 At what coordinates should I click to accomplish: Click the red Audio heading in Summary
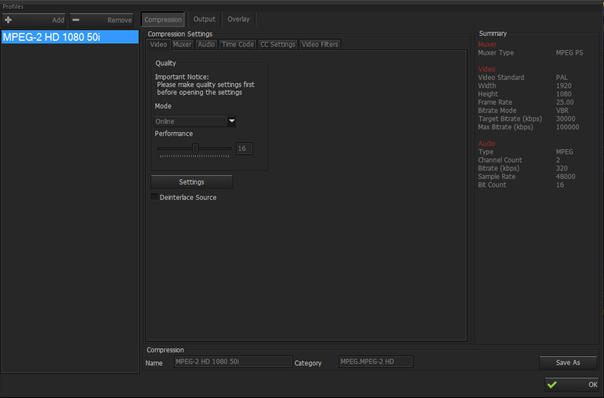487,143
